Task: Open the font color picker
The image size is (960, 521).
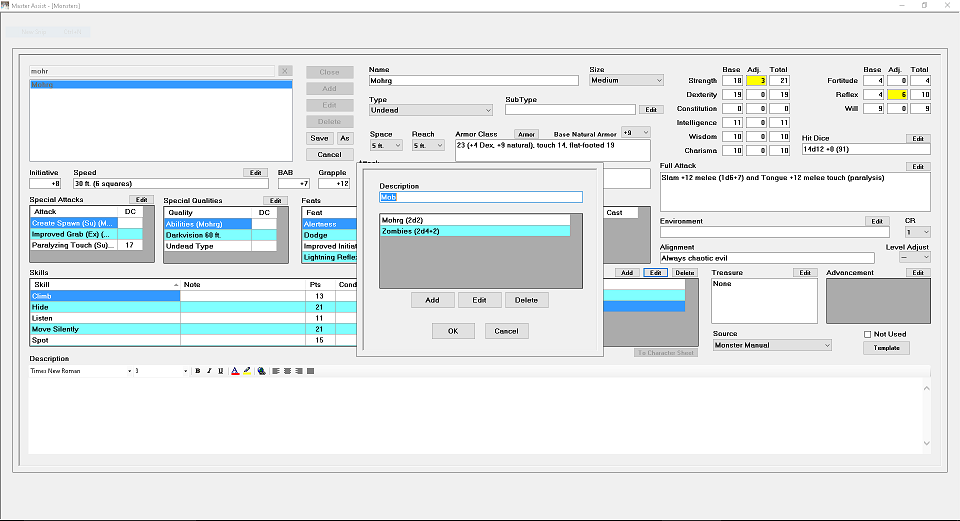Action: point(235,371)
